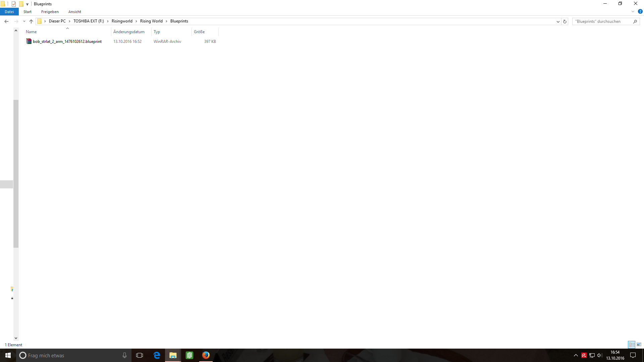Open the help question mark icon

coord(640,11)
